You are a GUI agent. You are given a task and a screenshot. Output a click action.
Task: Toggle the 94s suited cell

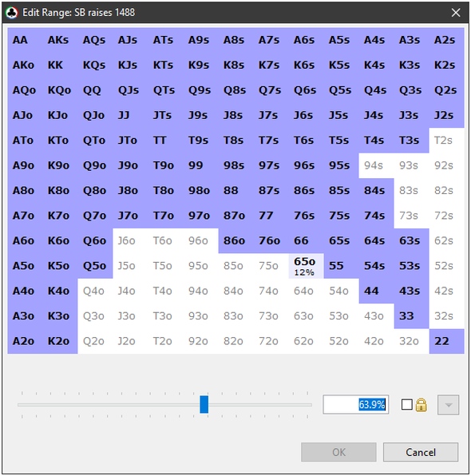376,165
